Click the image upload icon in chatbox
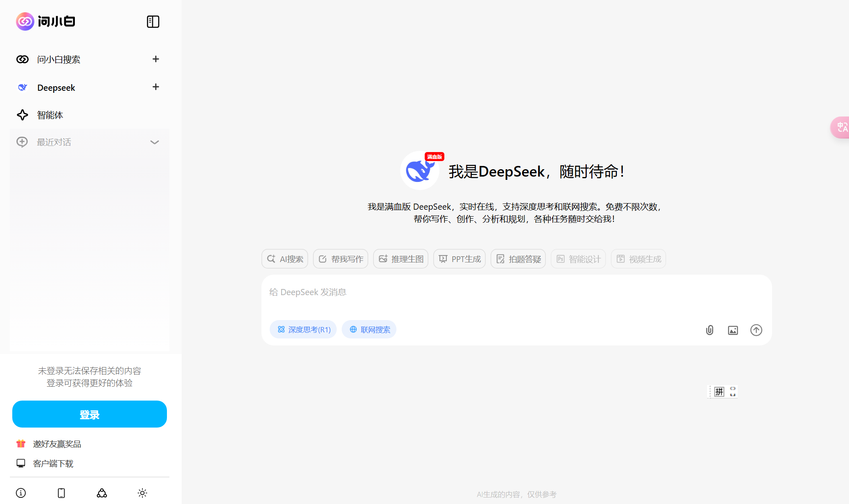Viewport: 849px width, 504px height. tap(733, 330)
